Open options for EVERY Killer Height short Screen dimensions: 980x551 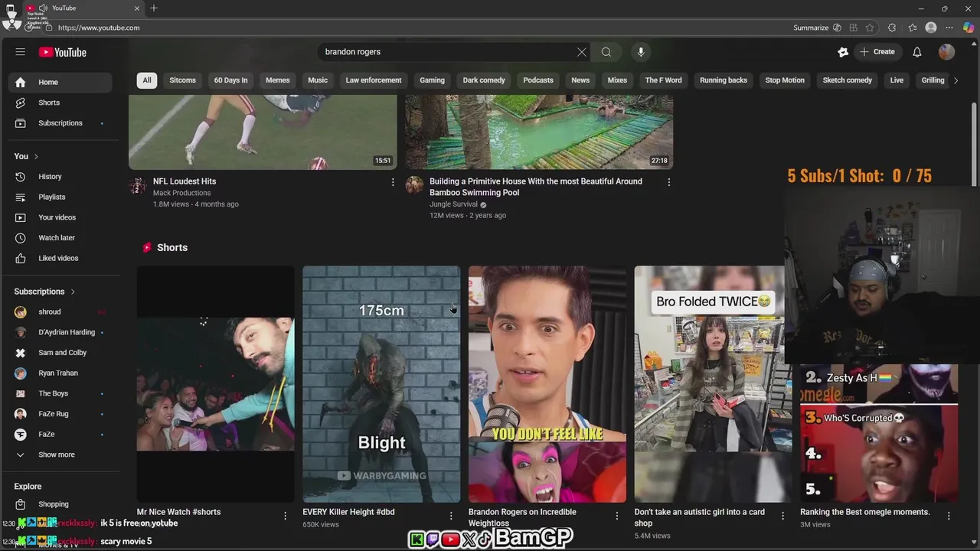pyautogui.click(x=451, y=516)
